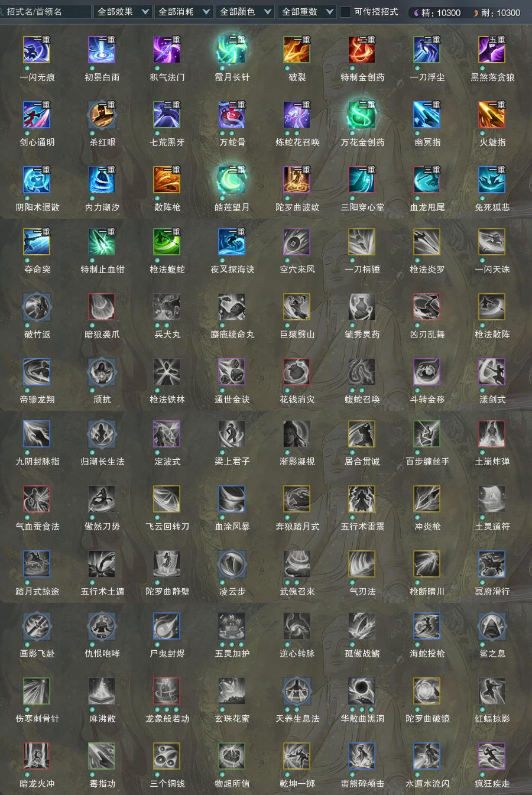Select the 破裂 skill icon

297,50
